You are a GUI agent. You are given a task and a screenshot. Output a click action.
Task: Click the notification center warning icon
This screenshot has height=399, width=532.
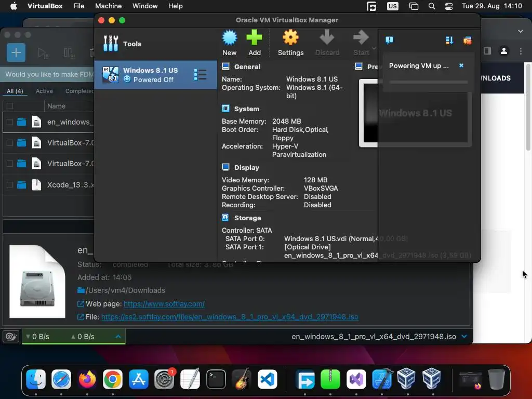(390, 41)
